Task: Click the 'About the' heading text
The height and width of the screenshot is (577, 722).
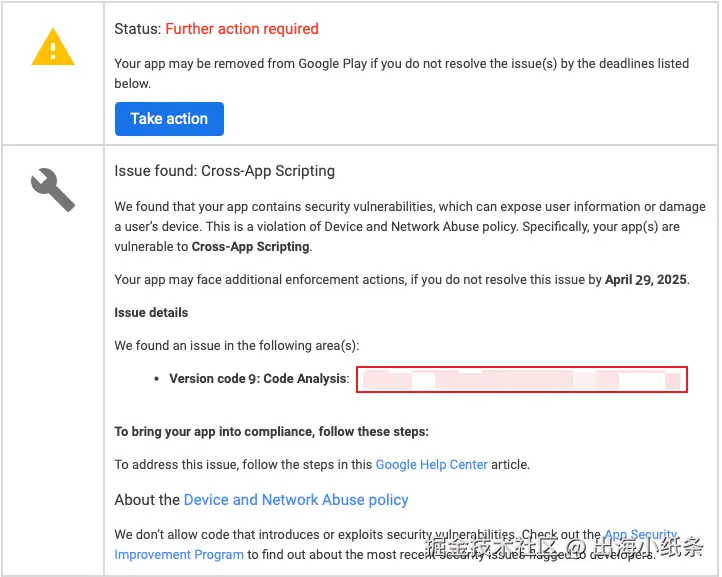Action: point(147,499)
